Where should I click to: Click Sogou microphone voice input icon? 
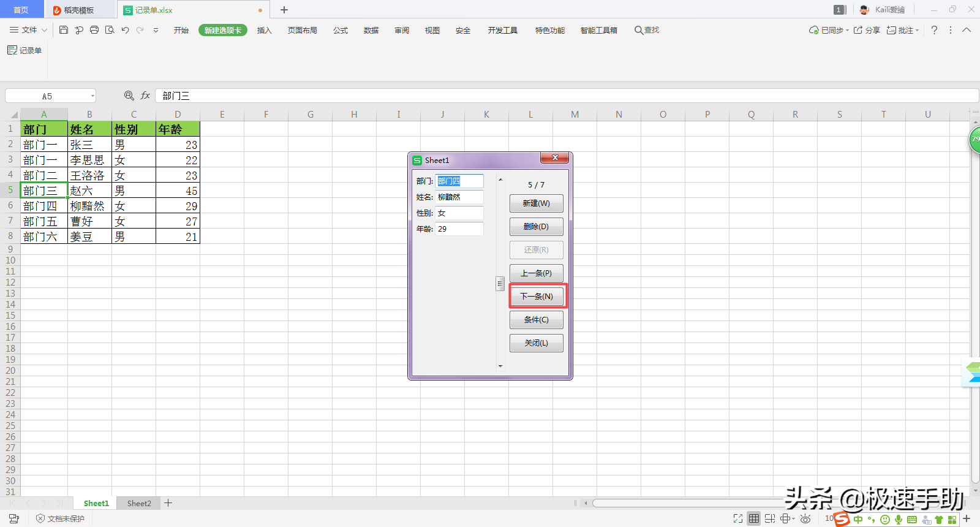899,520
